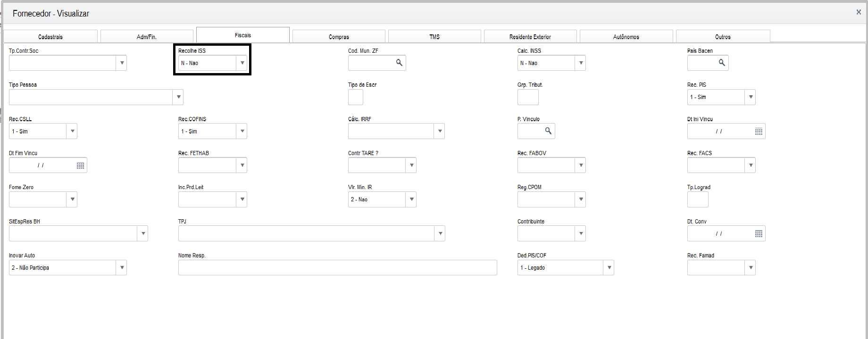Expand the Ded.PIS/COF dropdown
The image size is (868, 339).
(x=609, y=268)
